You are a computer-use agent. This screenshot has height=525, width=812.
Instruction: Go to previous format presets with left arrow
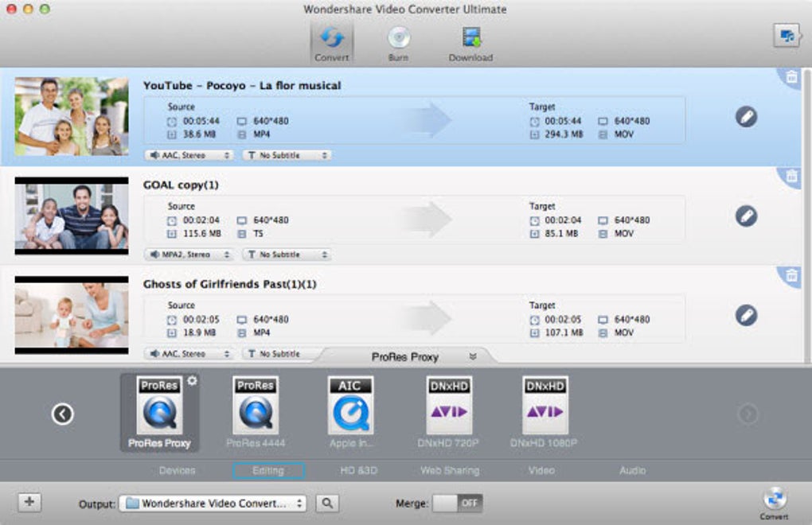click(63, 414)
